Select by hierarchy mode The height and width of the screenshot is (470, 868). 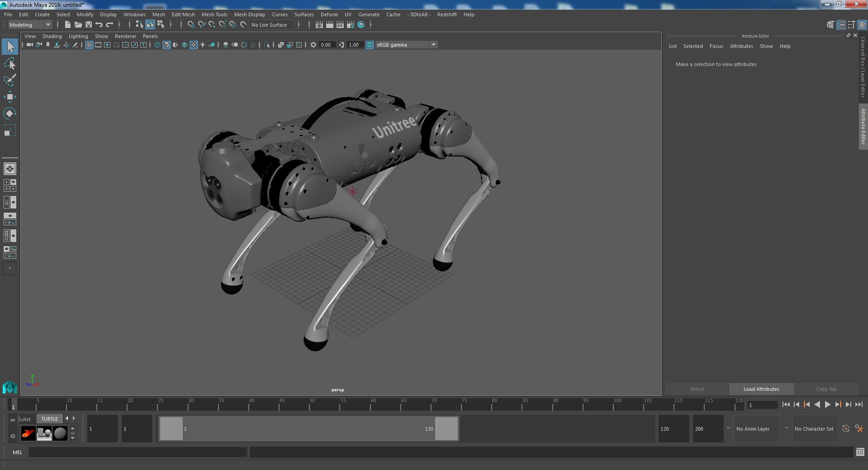click(x=139, y=25)
